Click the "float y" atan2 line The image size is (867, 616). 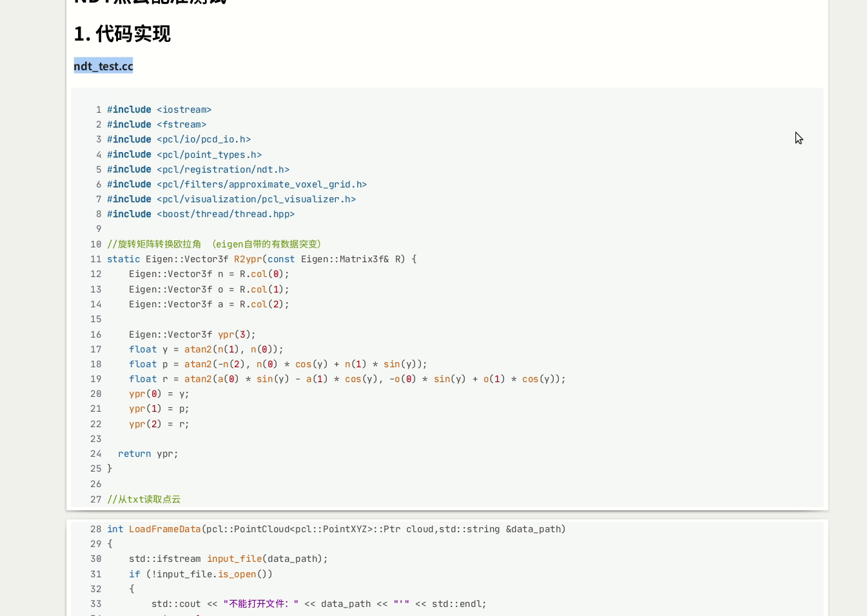(x=206, y=349)
